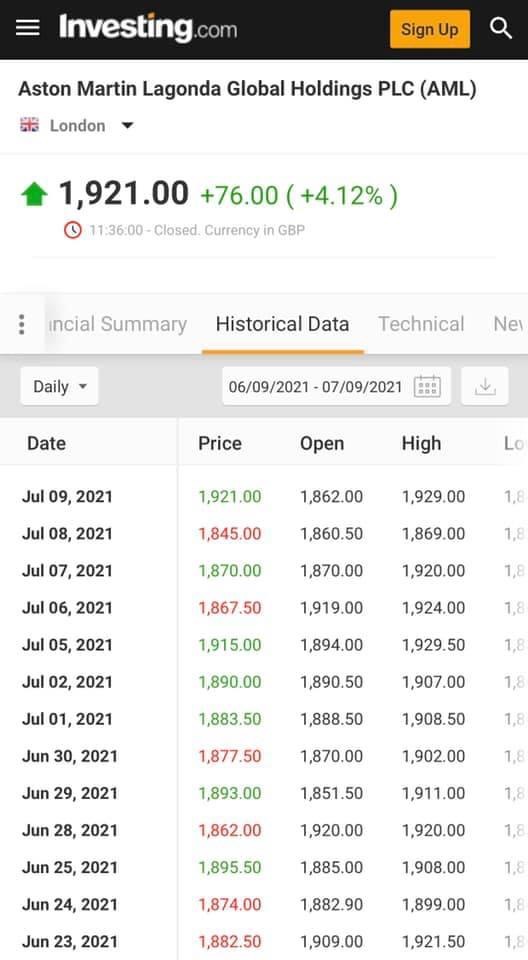528x960 pixels.
Task: Expand the London exchange dropdown
Action: 127,126
